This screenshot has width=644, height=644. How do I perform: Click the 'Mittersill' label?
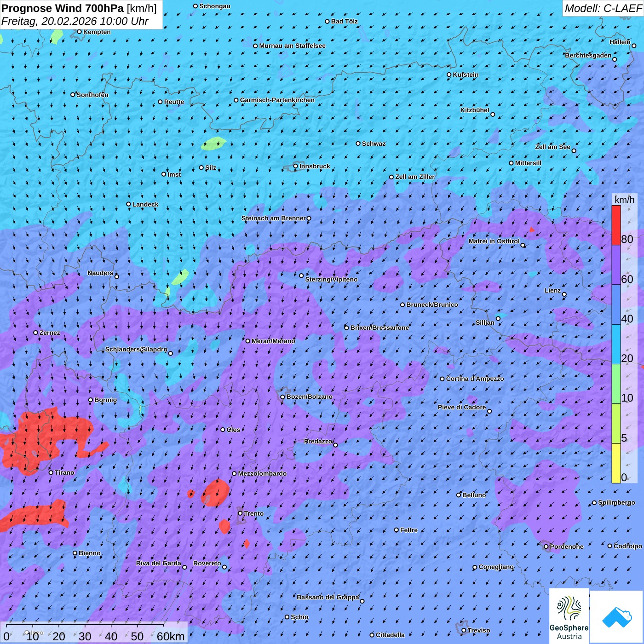[x=528, y=163]
